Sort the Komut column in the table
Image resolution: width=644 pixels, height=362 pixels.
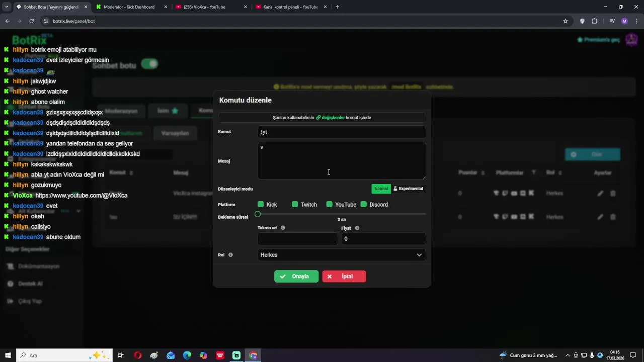click(x=131, y=173)
